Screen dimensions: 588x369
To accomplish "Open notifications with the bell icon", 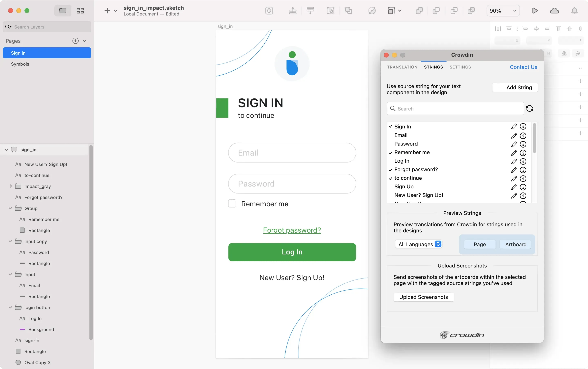I will point(575,10).
